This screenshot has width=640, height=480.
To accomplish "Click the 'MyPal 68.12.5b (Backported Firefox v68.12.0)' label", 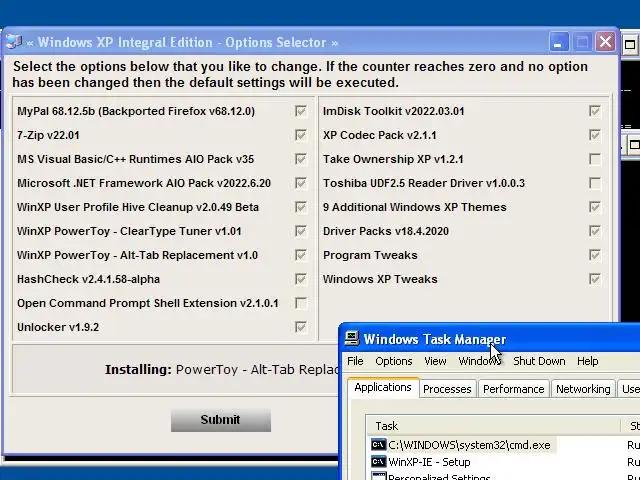I will pos(136,111).
